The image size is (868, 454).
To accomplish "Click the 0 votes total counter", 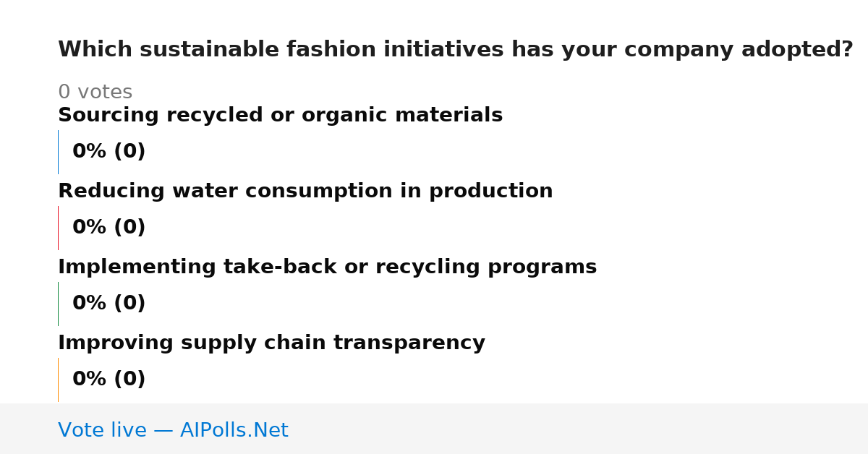I will [95, 93].
